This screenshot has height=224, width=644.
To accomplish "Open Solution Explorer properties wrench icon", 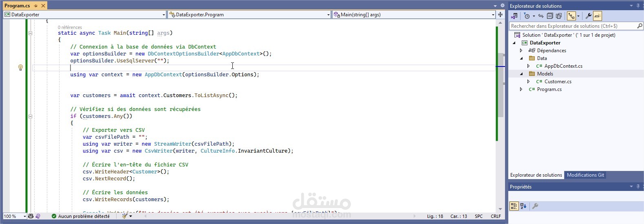I will pos(589,16).
